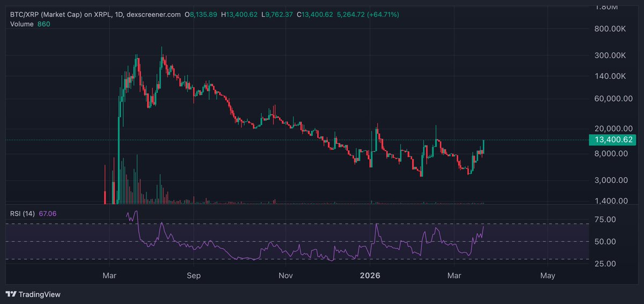Click the May date label on time axis

click(x=547, y=276)
